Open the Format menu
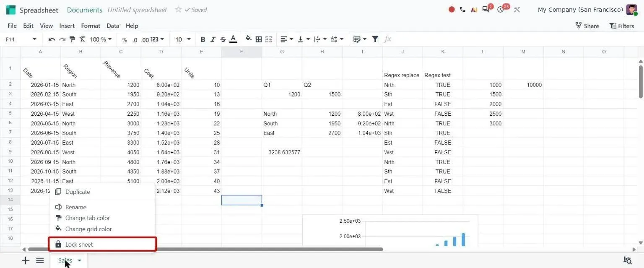The width and height of the screenshot is (644, 268). point(91,26)
